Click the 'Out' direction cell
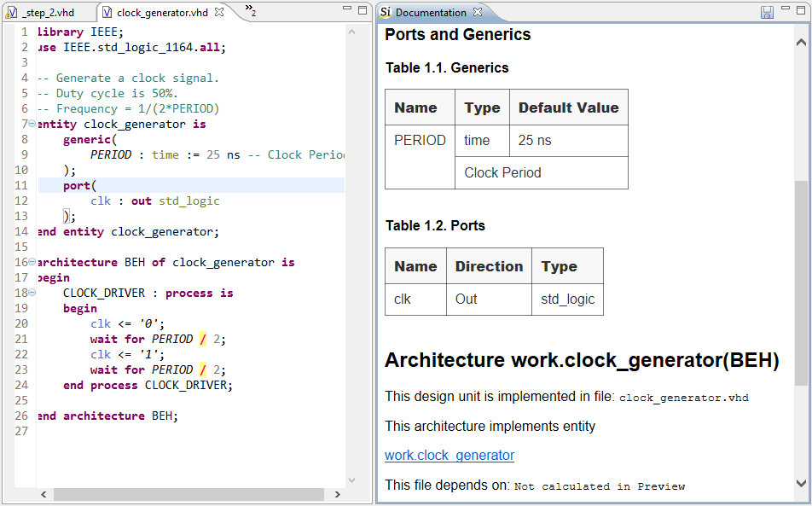Viewport: 812px width, 506px height. pyautogui.click(x=490, y=300)
